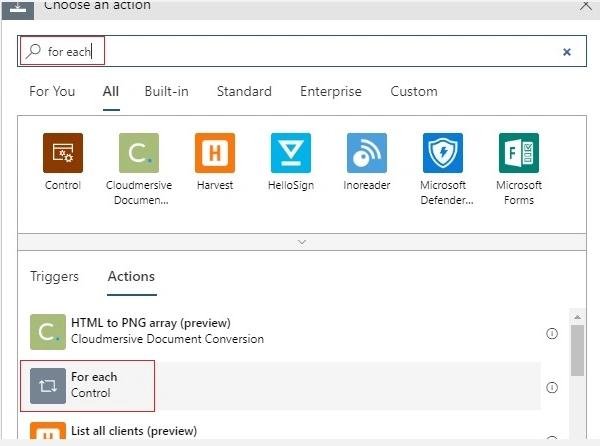Open the Microsoft Forms connector
Image resolution: width=600 pixels, height=446 pixels.
click(519, 153)
